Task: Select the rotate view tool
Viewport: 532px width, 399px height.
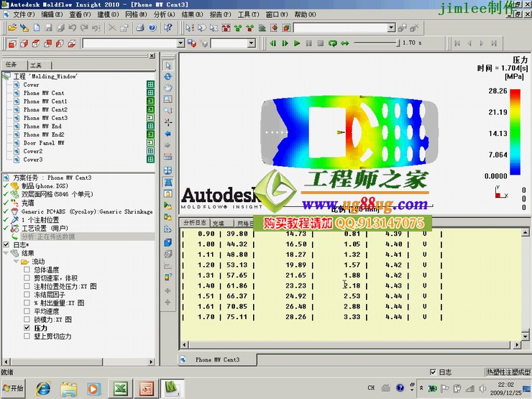Action: tap(168, 76)
